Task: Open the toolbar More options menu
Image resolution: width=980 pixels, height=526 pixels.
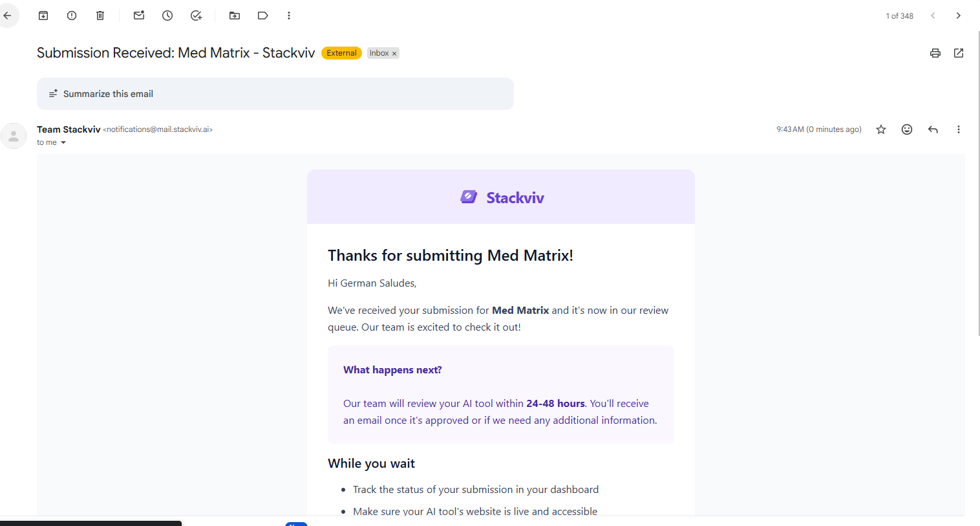Action: click(x=289, y=16)
